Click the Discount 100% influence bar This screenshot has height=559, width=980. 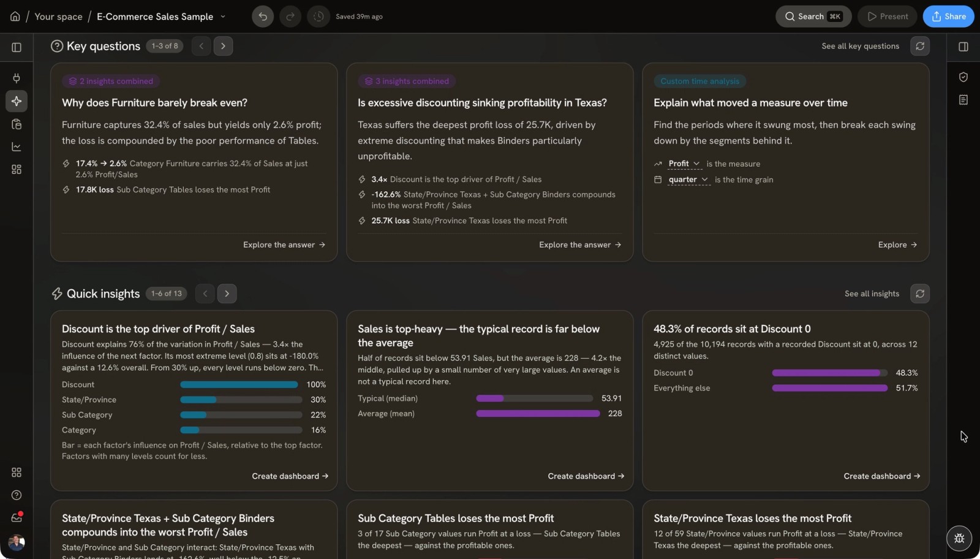tap(239, 384)
